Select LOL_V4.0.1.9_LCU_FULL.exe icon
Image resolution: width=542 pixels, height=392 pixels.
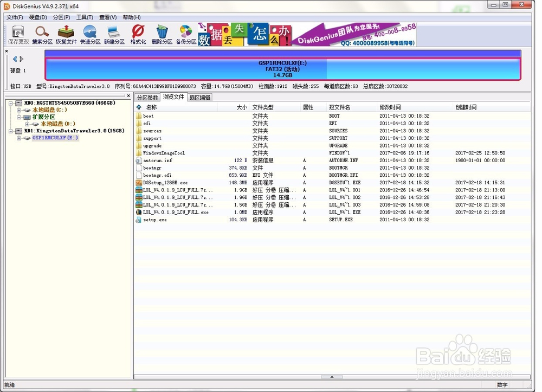(139, 212)
